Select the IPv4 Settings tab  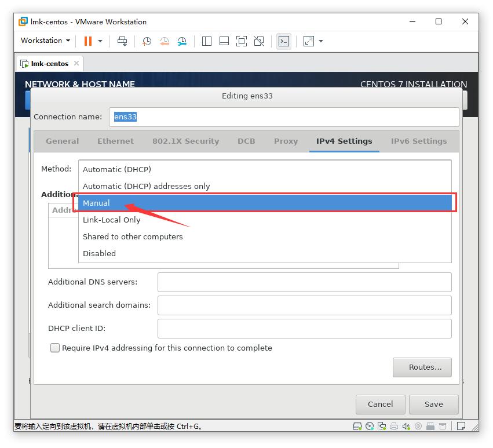coord(344,141)
